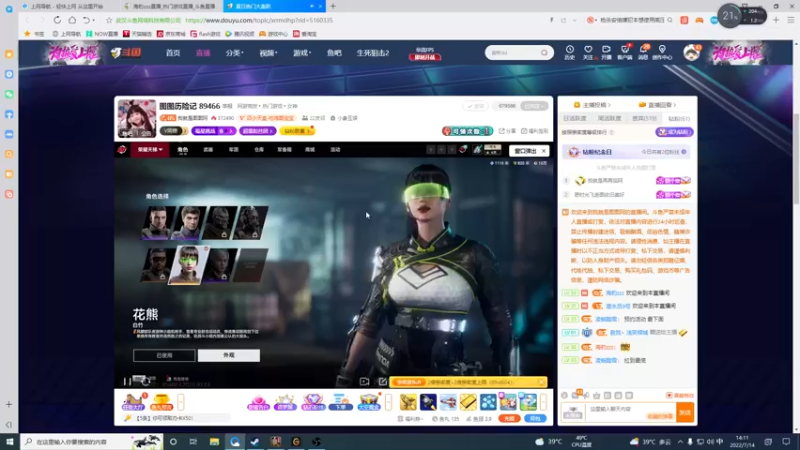800x450 pixels.
Task: Click the browser home icon
Action: 72,20
